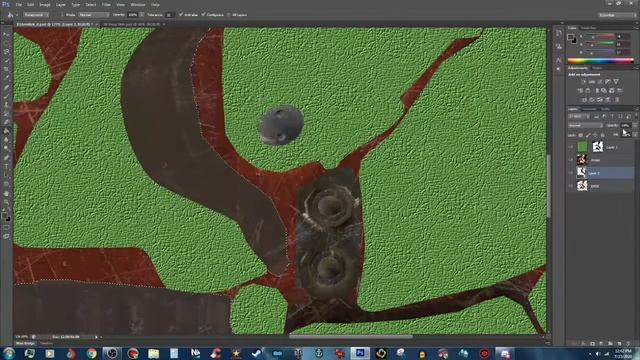
Task: Open the Foreground fill source dropdown
Action: coord(36,15)
